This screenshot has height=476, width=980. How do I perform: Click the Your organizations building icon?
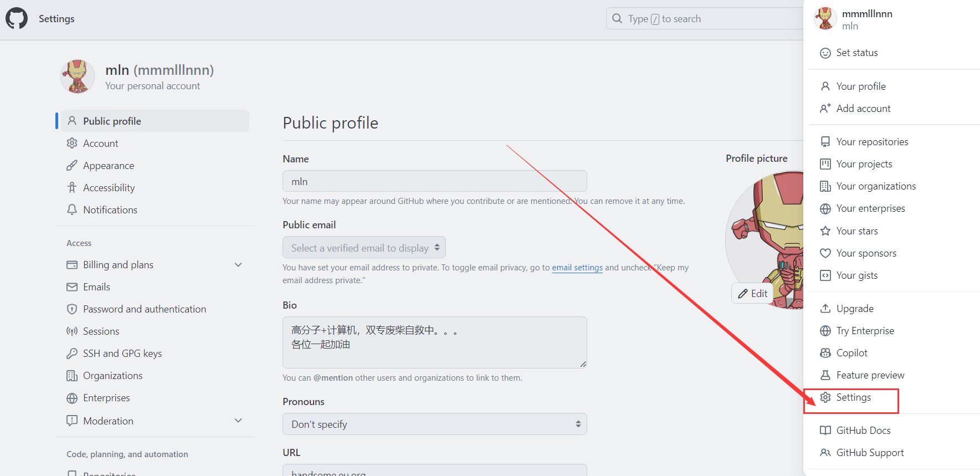click(x=825, y=186)
